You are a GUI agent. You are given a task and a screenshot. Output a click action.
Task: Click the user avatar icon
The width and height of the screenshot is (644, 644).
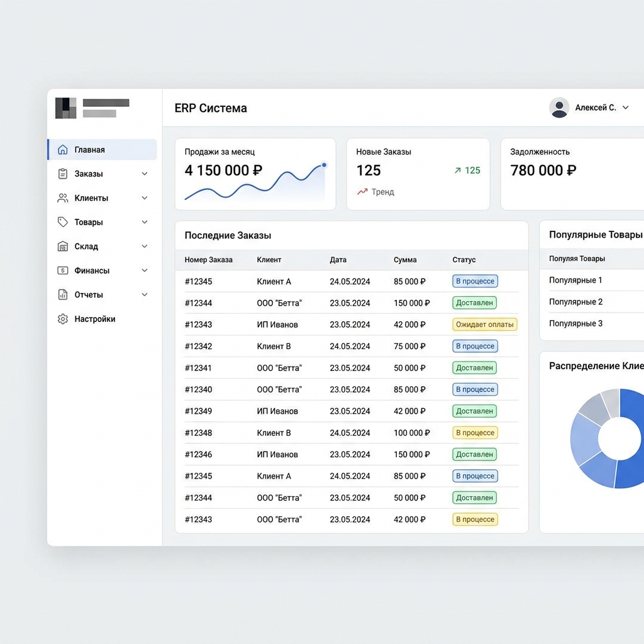559,108
